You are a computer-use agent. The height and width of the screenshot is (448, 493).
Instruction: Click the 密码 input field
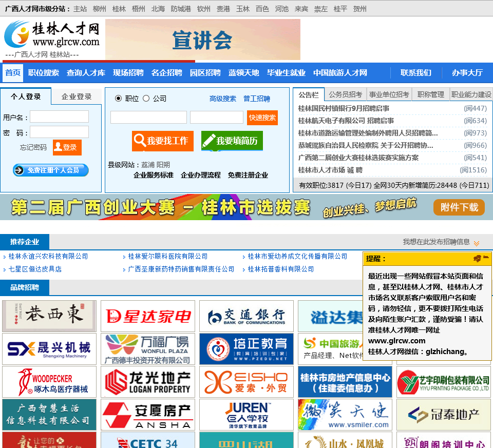[59, 132]
